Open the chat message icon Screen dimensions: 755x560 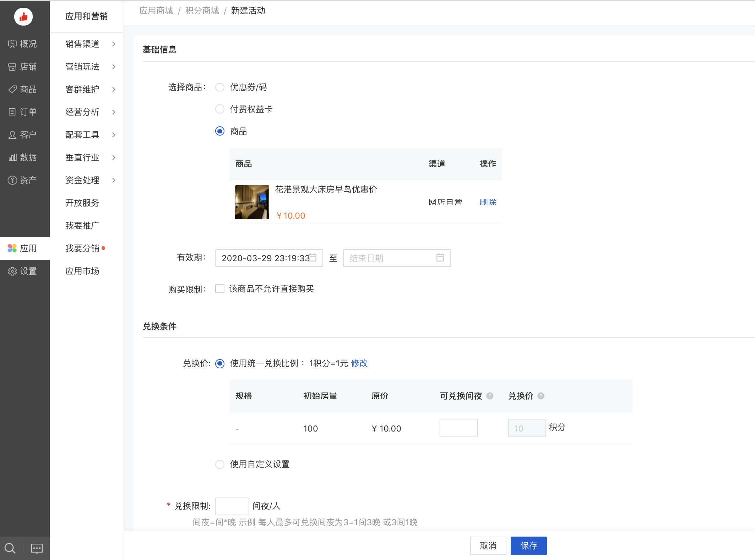37,548
